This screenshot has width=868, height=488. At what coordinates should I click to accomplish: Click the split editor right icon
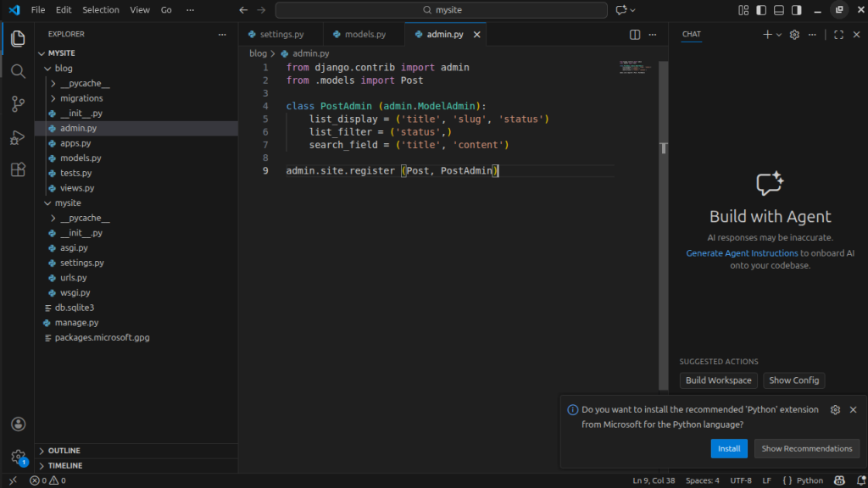635,35
